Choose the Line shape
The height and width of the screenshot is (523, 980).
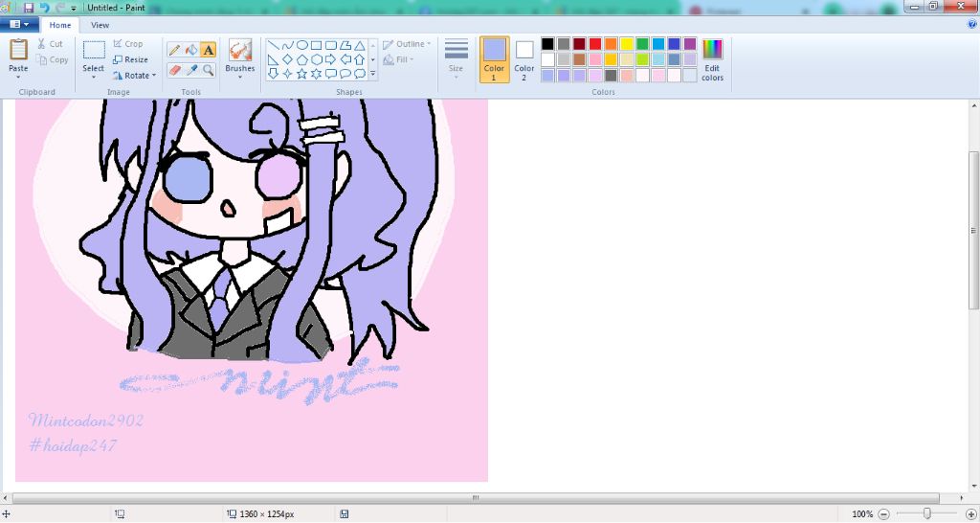pyautogui.click(x=273, y=45)
